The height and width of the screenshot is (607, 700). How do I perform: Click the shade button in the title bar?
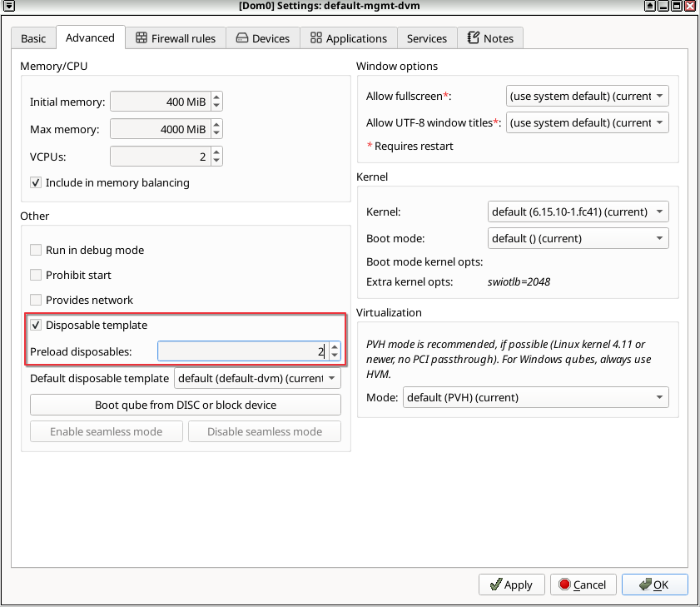[x=651, y=6]
